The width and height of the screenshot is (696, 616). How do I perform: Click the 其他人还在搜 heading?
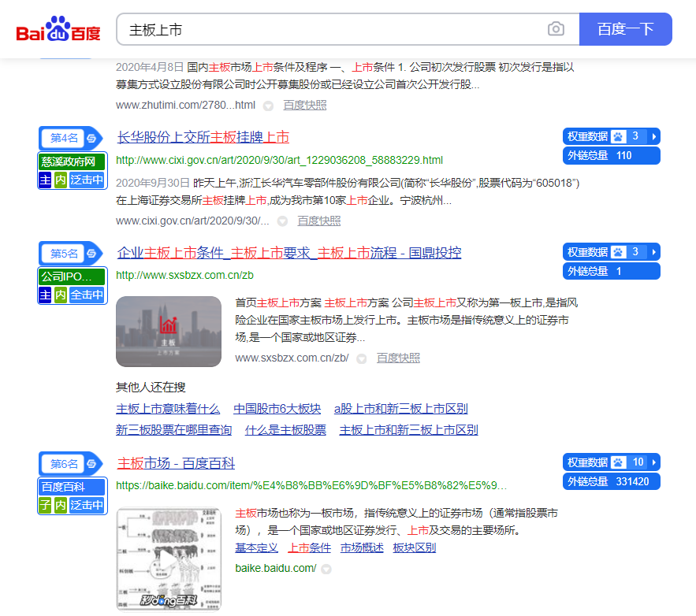[151, 388]
